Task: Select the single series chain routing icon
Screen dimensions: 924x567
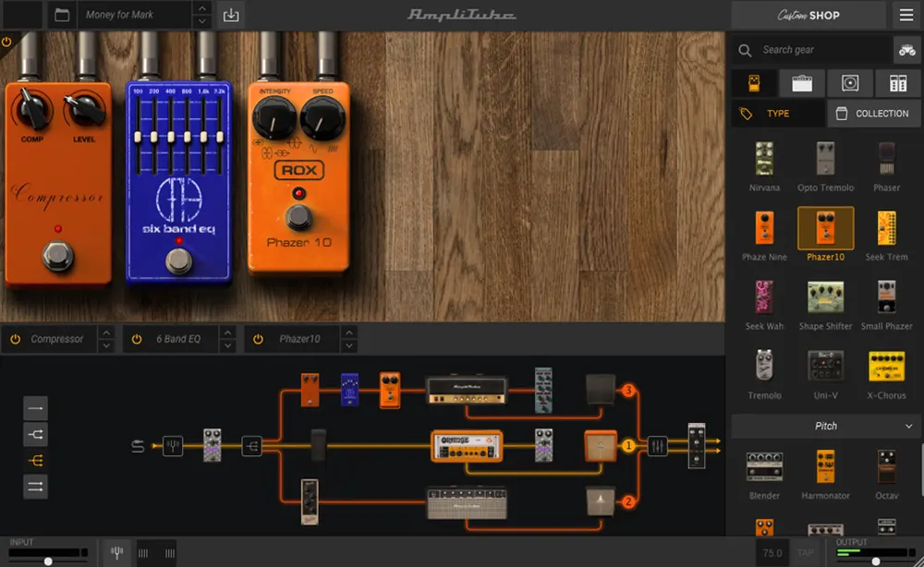Action: [x=35, y=408]
